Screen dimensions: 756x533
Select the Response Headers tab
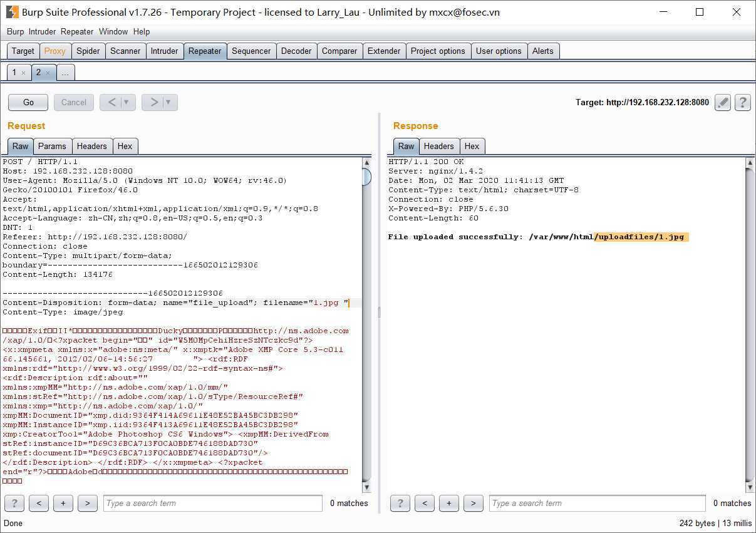[x=438, y=146]
